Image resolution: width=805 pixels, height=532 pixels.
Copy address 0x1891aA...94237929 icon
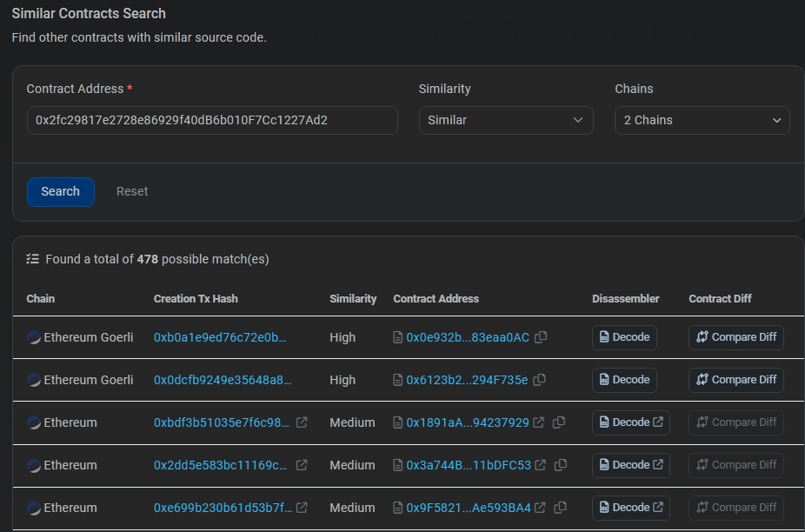tap(559, 422)
